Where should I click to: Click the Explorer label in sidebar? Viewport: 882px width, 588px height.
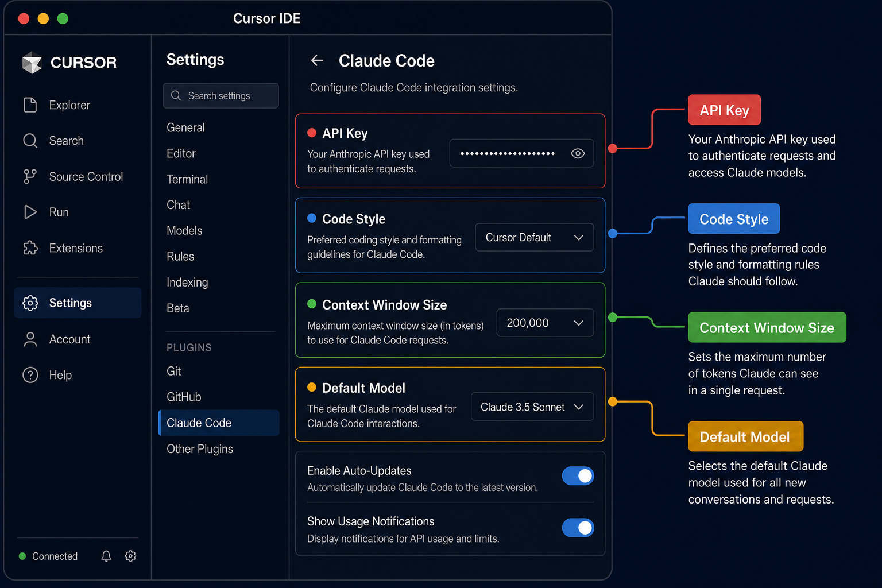[x=69, y=105]
